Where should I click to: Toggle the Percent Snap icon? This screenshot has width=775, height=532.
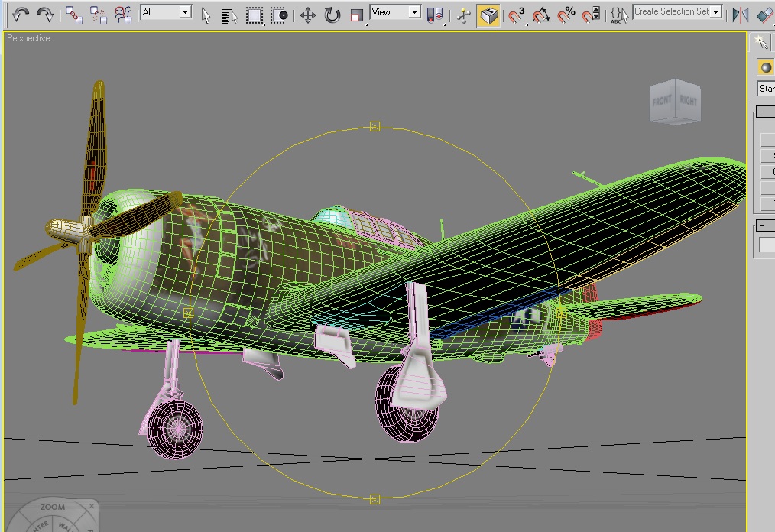pos(566,15)
